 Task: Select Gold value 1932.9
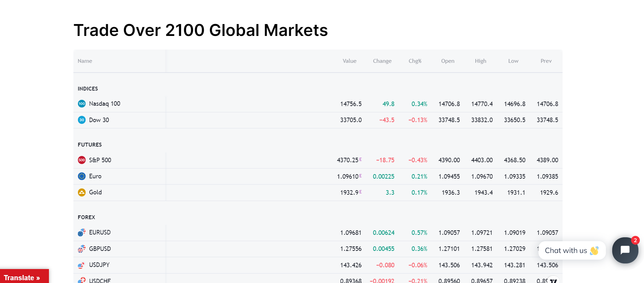coord(349,193)
